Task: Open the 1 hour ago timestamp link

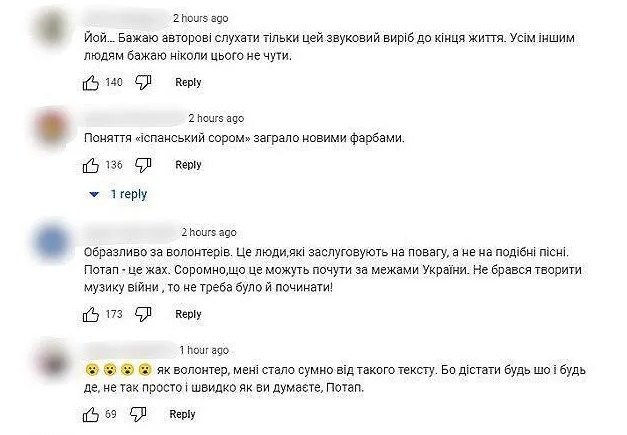Action: tap(204, 350)
